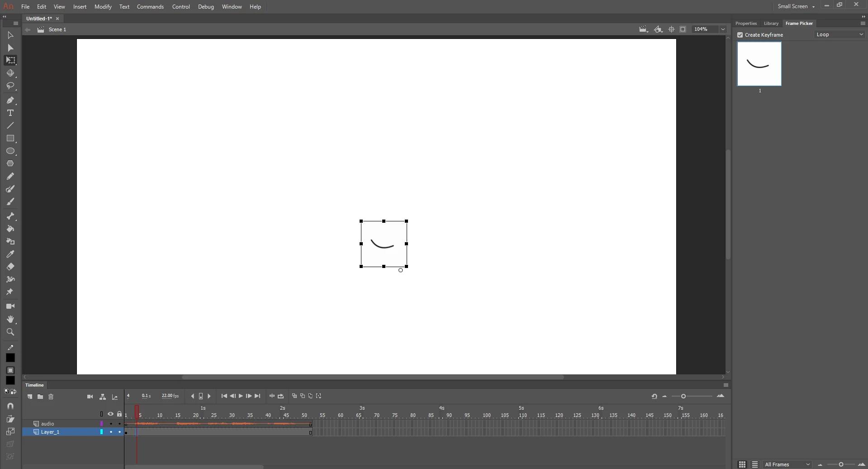Open the All Frames filter dropdown
Viewport: 868px width, 469px height.
click(787, 464)
